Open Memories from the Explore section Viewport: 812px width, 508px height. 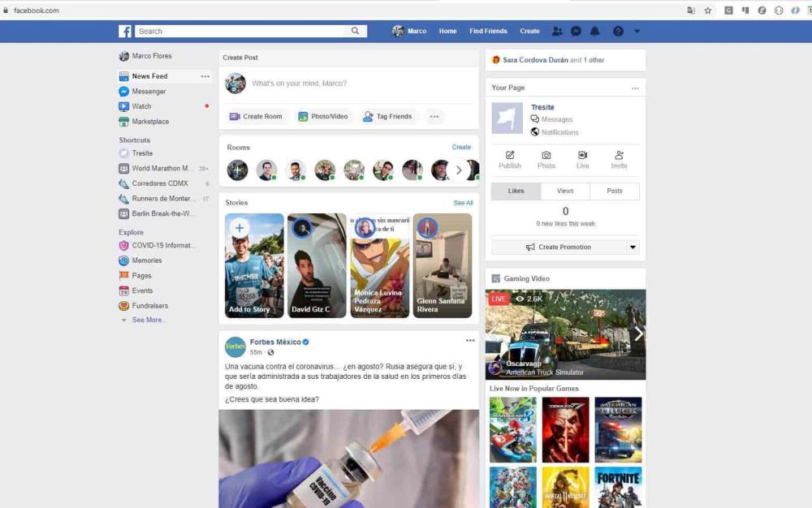point(145,260)
